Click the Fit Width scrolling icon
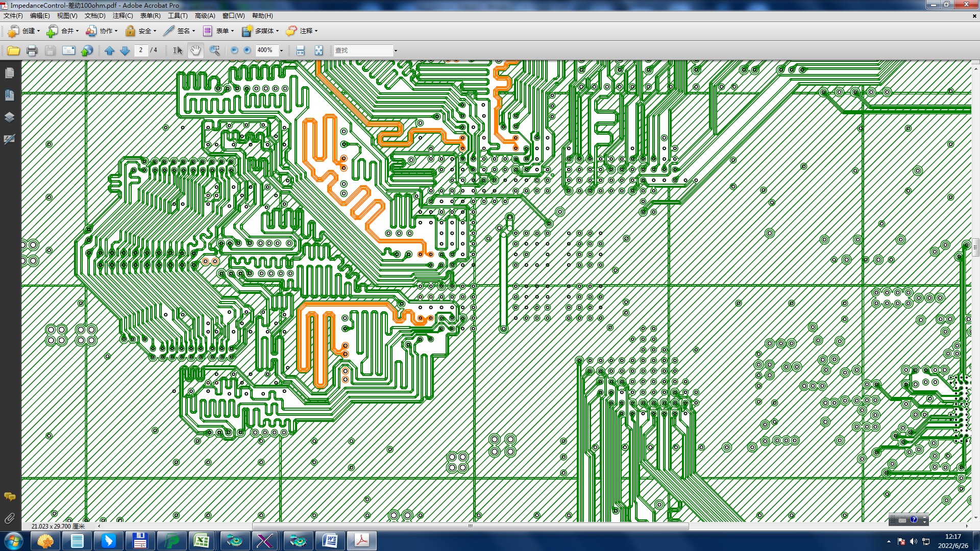Viewport: 980px width, 551px height. (300, 50)
